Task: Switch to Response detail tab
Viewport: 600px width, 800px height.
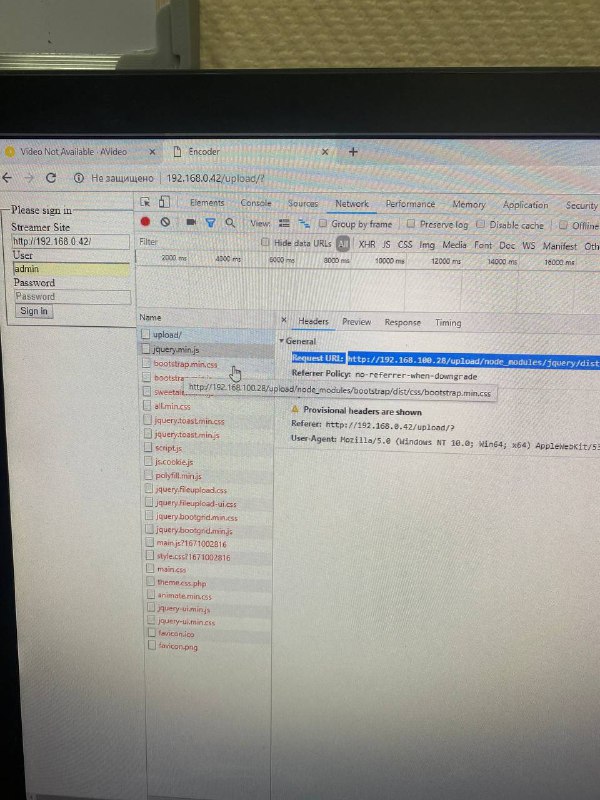Action: (x=403, y=322)
